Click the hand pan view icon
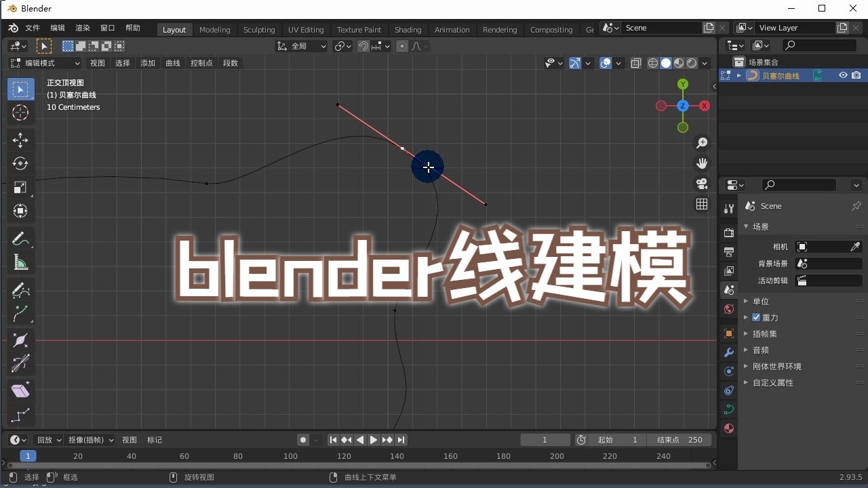868x488 pixels. coord(702,163)
